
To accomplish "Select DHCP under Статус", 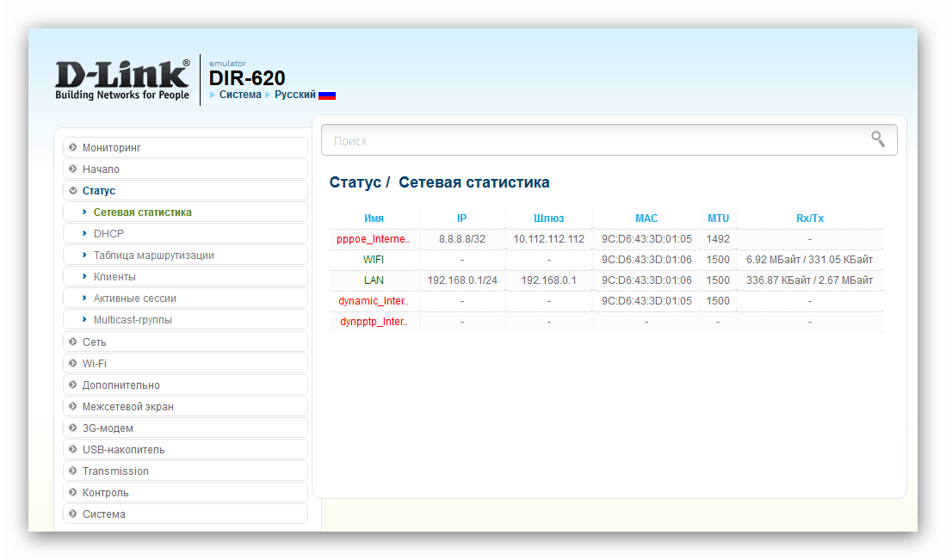I will (108, 234).
